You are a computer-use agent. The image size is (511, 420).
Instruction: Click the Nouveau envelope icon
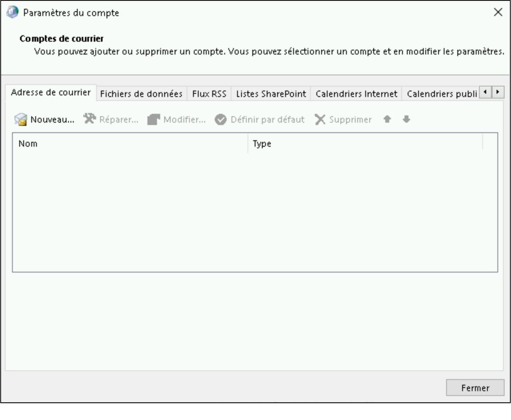click(x=20, y=119)
